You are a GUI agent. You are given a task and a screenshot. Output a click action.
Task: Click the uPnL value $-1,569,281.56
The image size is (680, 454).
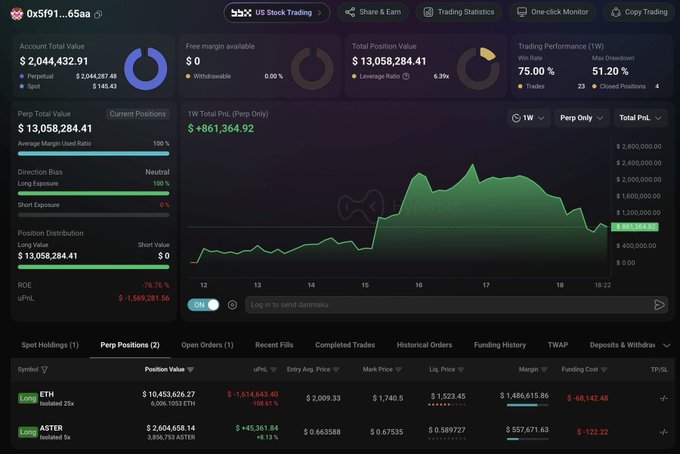(144, 298)
